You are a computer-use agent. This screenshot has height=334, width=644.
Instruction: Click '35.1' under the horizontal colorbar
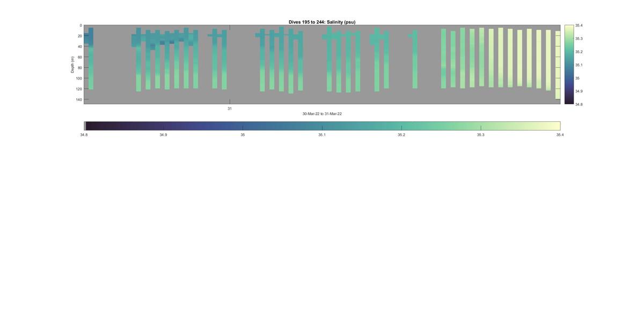click(x=322, y=135)
